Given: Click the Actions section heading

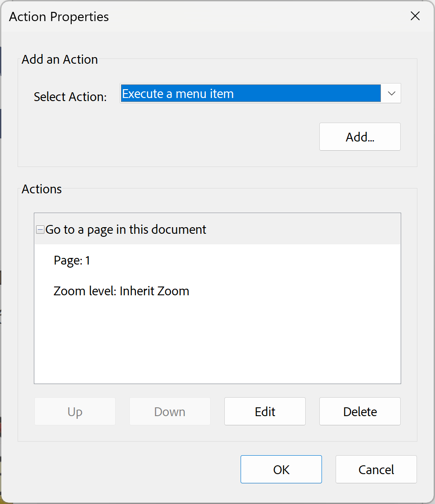Looking at the screenshot, I should coord(41,189).
